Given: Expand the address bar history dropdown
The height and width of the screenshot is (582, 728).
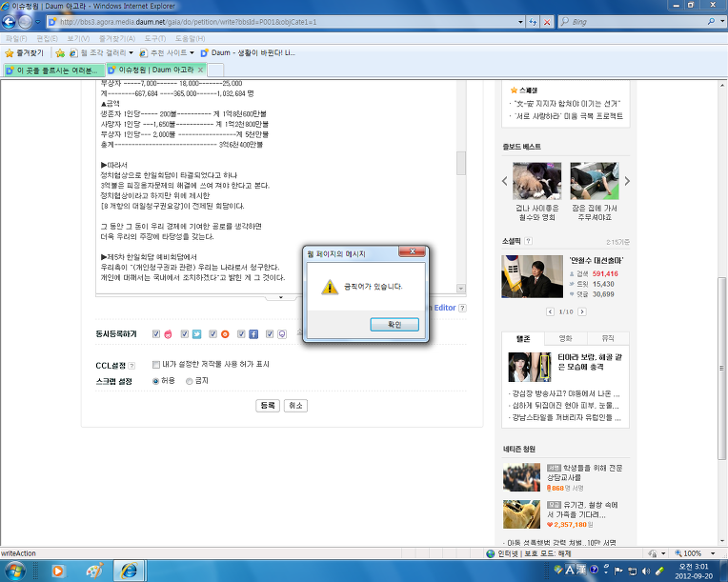Looking at the screenshot, I should point(520,22).
